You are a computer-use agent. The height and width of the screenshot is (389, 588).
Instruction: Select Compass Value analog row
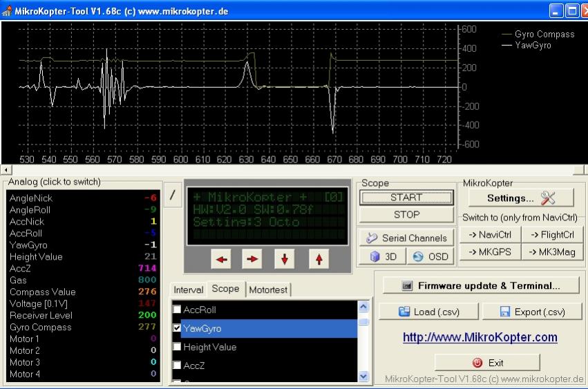pyautogui.click(x=82, y=292)
